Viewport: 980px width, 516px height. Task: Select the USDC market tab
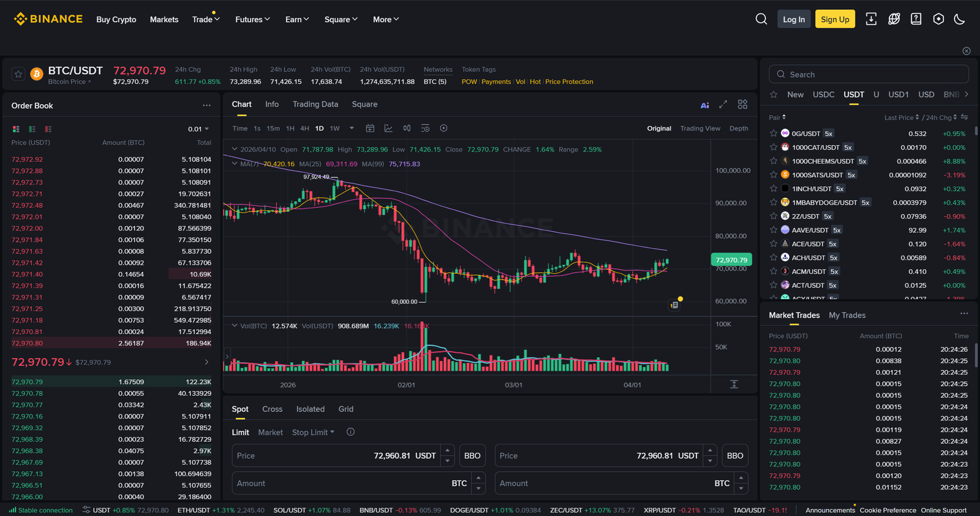tap(823, 94)
